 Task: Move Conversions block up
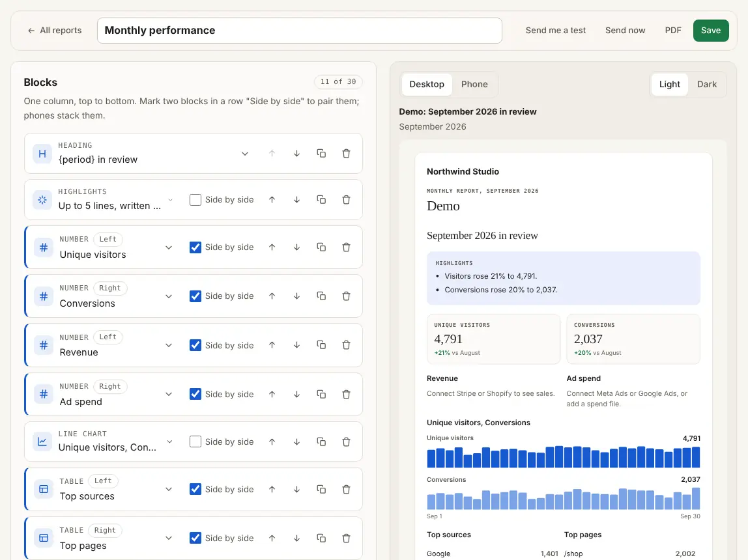(x=272, y=296)
